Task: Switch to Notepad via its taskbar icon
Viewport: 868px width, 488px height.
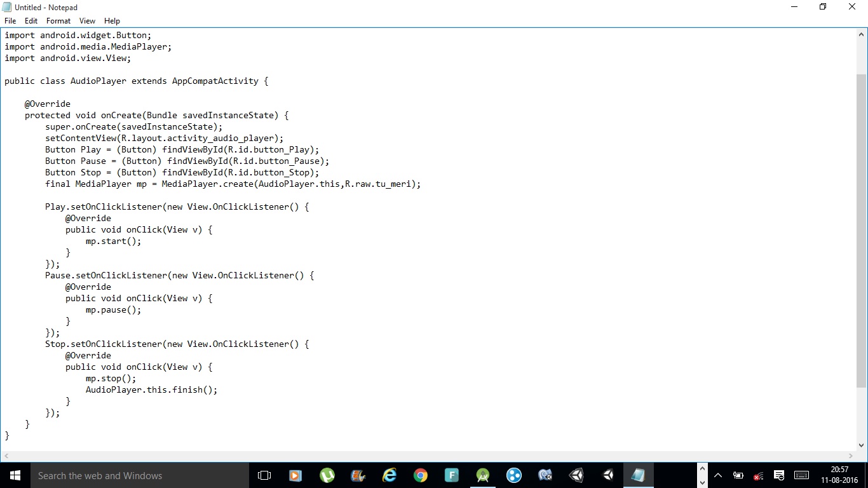Action: [x=639, y=475]
